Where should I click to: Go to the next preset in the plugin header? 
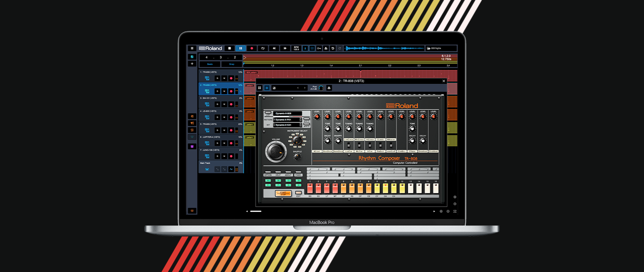pyautogui.click(x=305, y=88)
